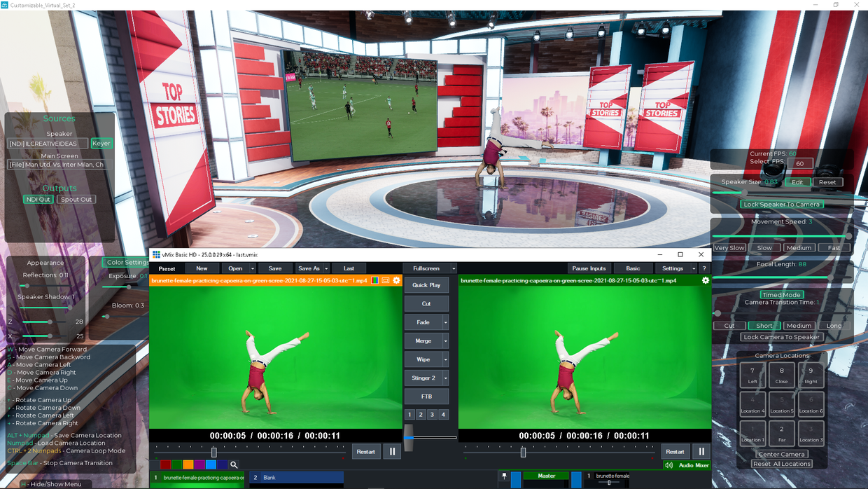Viewport: 868px width, 489px height.
Task: Pause the preview video playback
Action: click(x=392, y=452)
